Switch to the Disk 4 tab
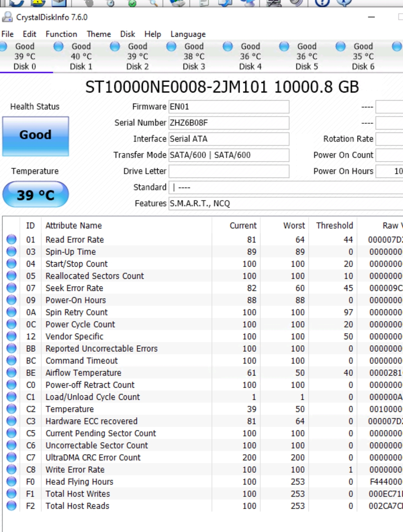Screen dimensions: 403x532 click(x=250, y=56)
